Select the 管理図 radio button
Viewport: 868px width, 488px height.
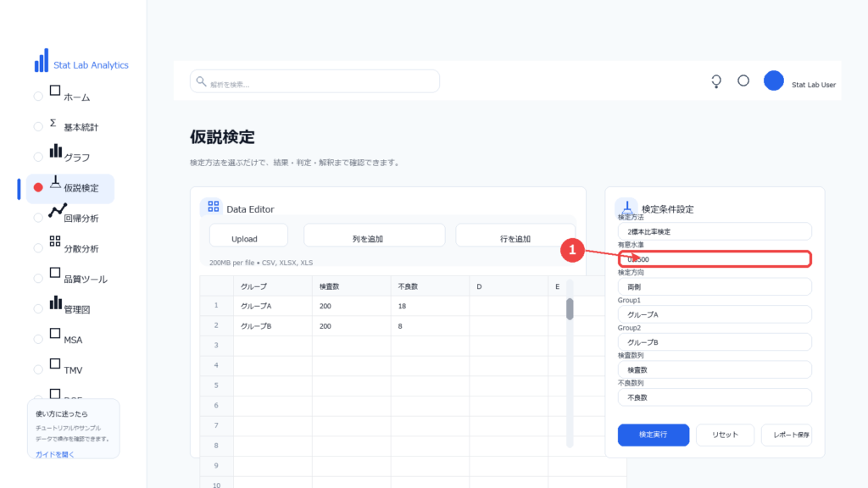pos(38,309)
